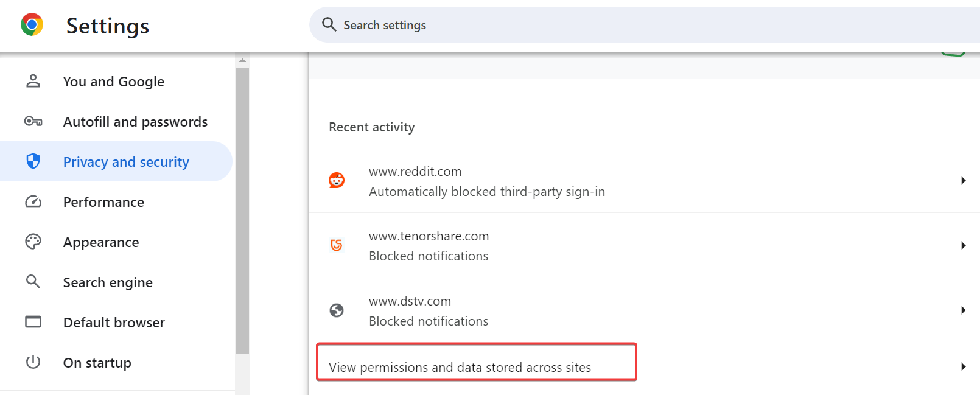
Task: Click the Default browser window icon
Action: [33, 322]
